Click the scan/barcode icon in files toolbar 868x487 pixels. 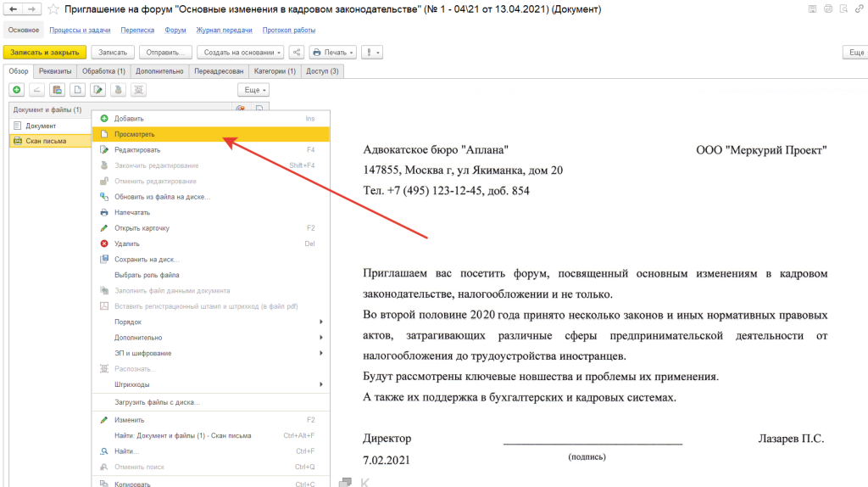coord(139,90)
